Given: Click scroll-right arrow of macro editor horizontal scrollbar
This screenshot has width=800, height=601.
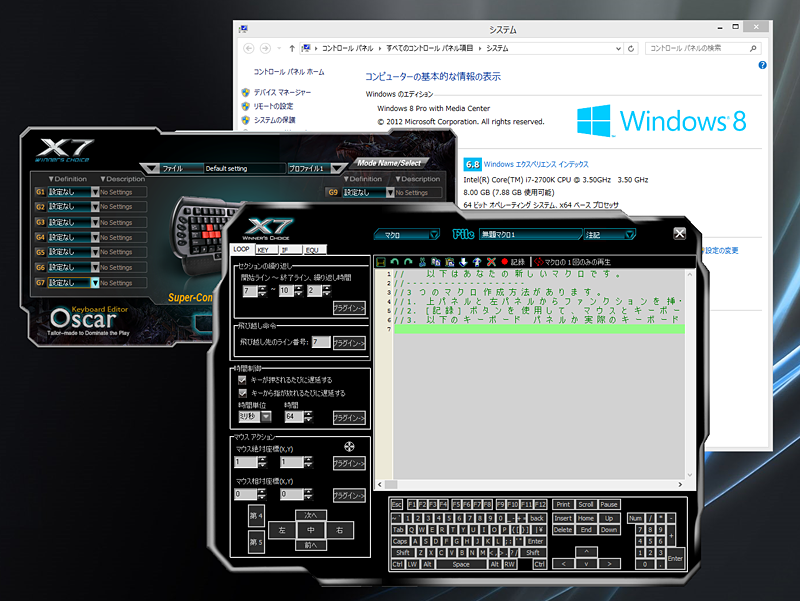Looking at the screenshot, I should point(680,484).
